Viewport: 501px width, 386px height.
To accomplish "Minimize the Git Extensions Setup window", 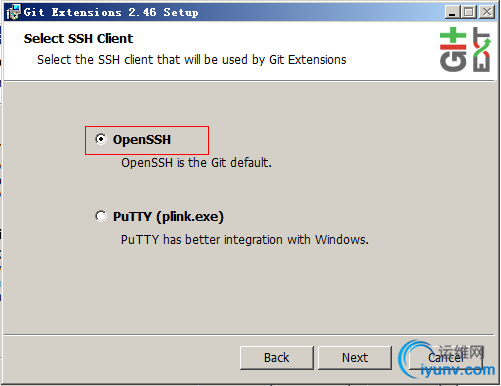I will 452,13.
